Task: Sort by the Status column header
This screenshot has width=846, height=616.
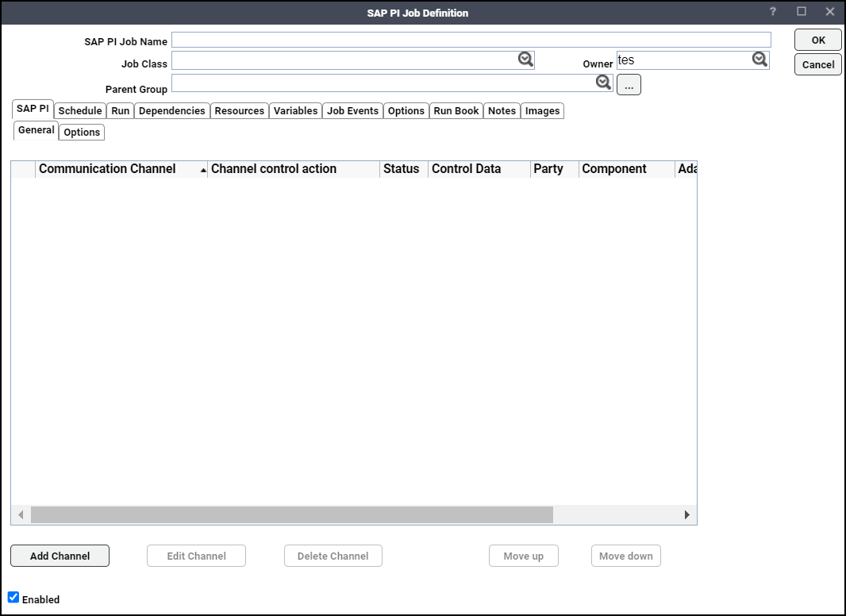Action: tap(404, 169)
